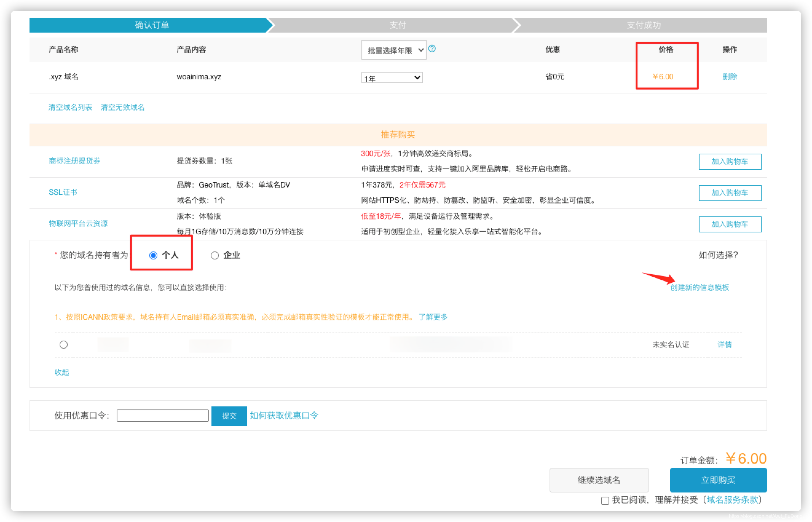The image size is (812, 522).
Task: Add 物联网平台云资源 to cart
Action: (730, 224)
